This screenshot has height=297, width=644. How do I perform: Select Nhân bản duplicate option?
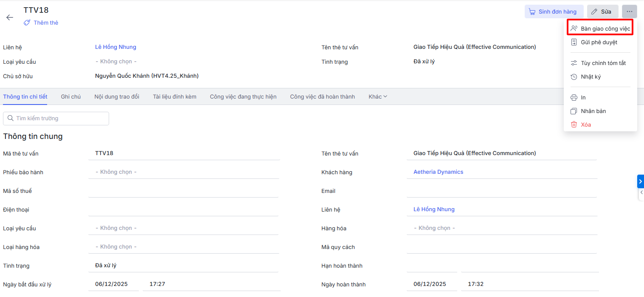(x=593, y=111)
